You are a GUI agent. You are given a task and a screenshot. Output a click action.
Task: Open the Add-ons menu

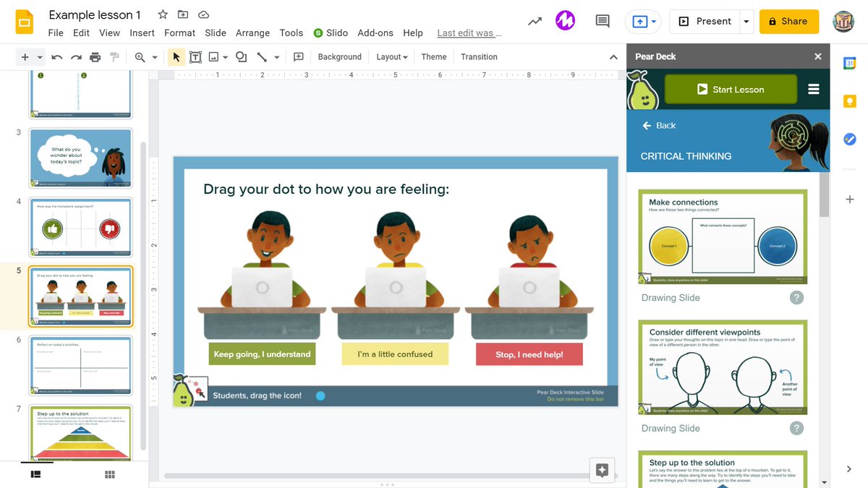tap(375, 33)
